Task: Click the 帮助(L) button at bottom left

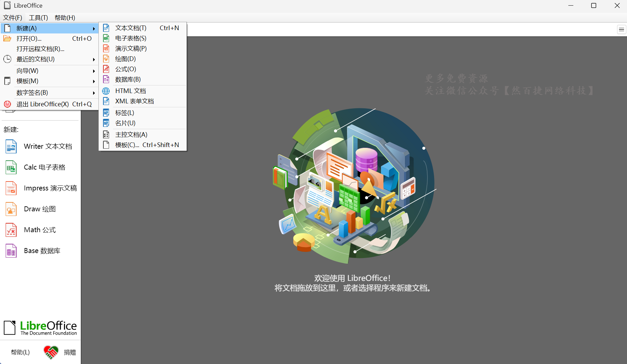Action: 20,352
